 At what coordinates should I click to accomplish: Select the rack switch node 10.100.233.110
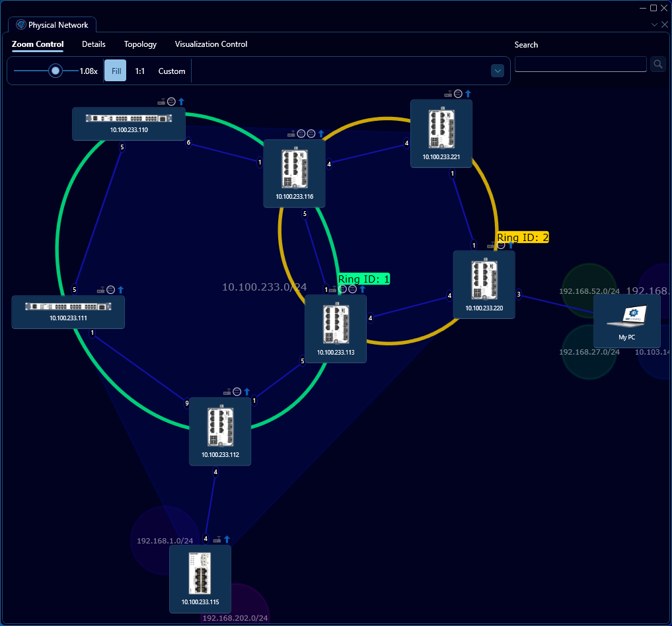(x=129, y=123)
